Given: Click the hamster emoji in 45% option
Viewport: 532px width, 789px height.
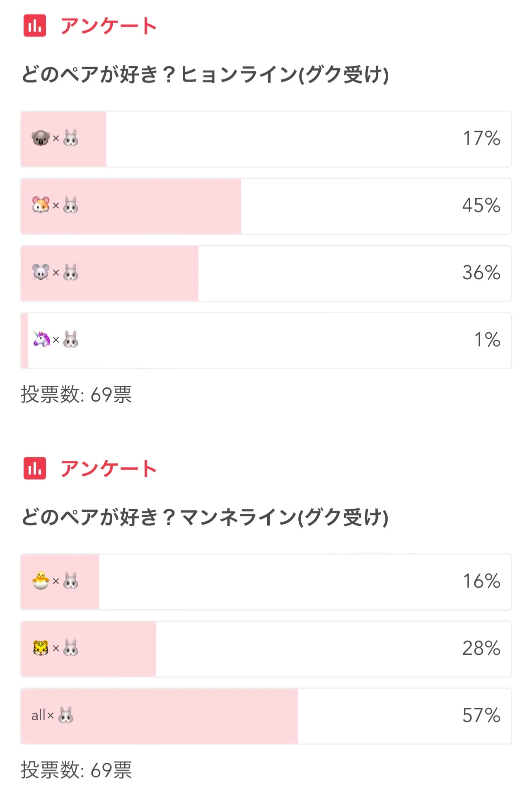Looking at the screenshot, I should point(41,205).
